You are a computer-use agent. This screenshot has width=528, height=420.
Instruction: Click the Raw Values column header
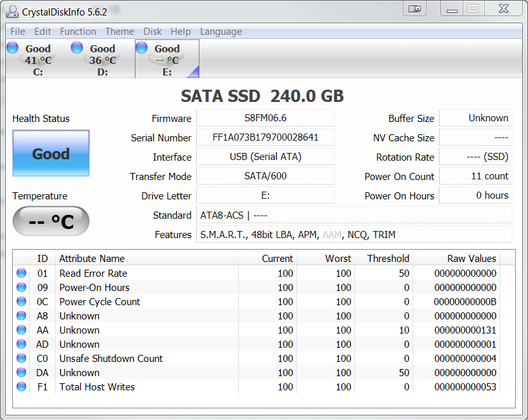(x=471, y=258)
